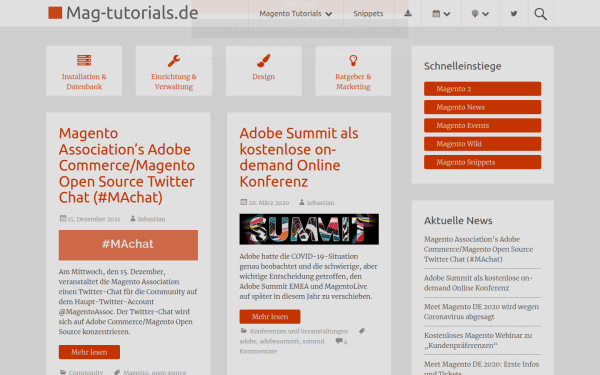Go to the Snippets menu item

[x=368, y=14]
